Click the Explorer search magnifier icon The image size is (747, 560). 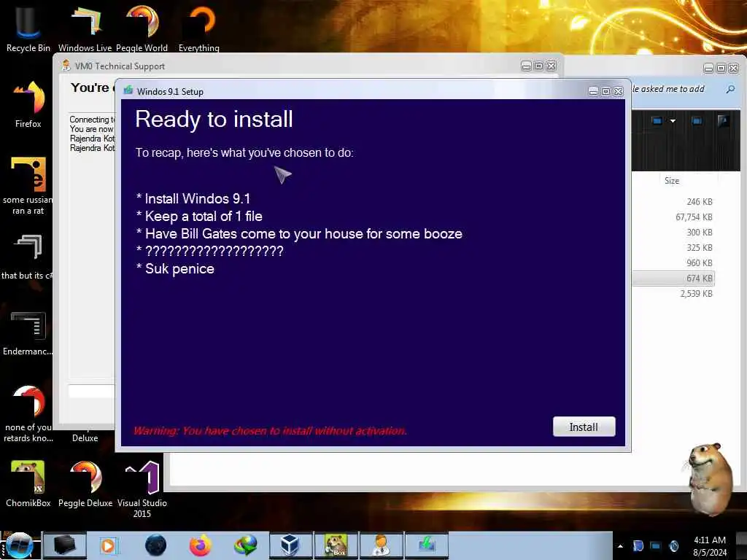(x=730, y=89)
